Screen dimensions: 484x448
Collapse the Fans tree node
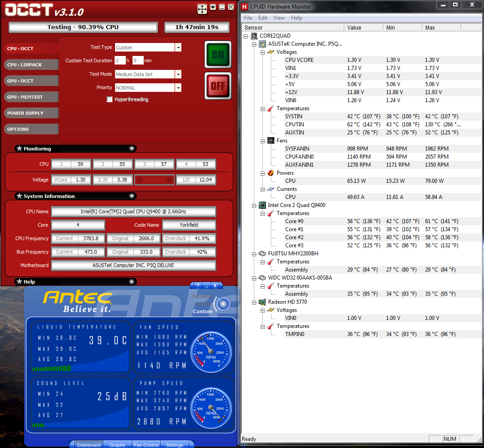click(x=262, y=141)
